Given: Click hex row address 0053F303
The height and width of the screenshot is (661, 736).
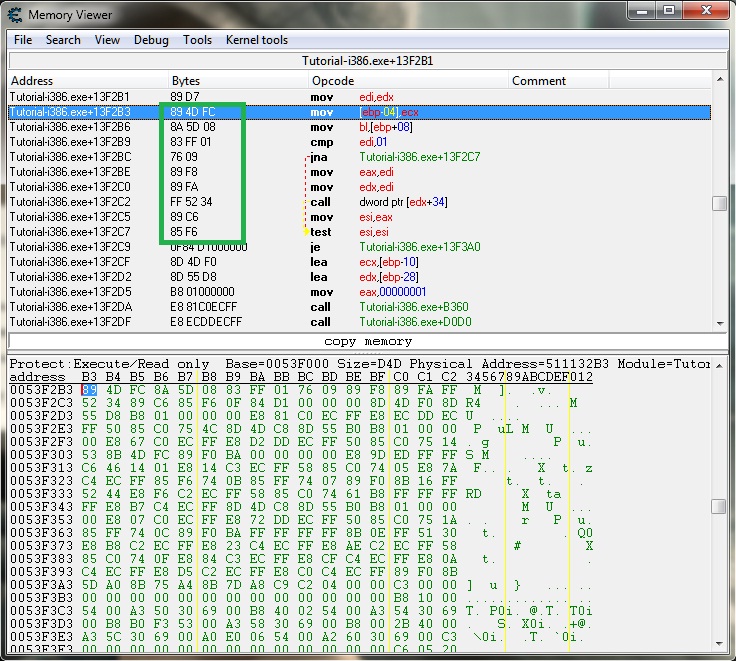Looking at the screenshot, I should pos(41,455).
